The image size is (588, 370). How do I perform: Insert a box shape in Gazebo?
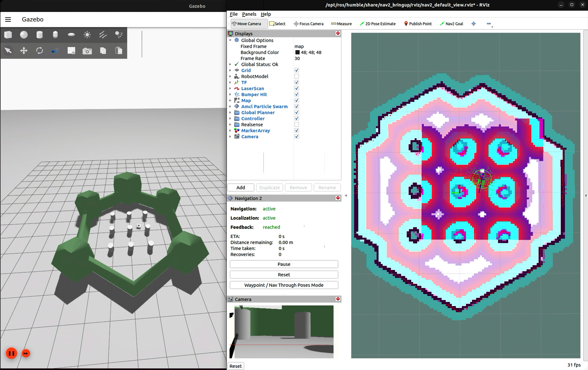8,35
